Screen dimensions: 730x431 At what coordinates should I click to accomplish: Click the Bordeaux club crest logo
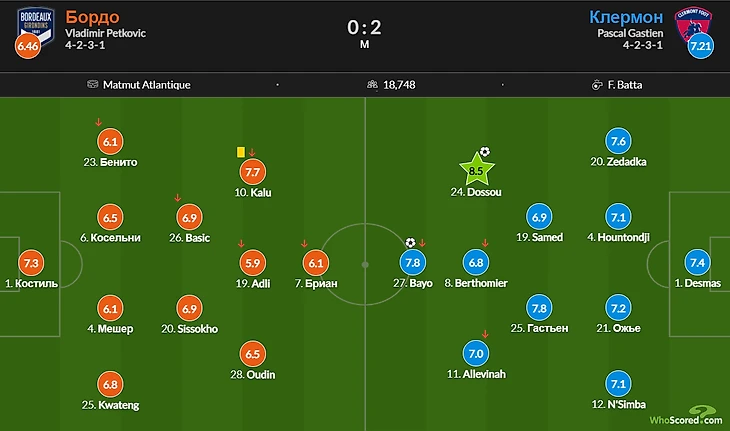(32, 26)
